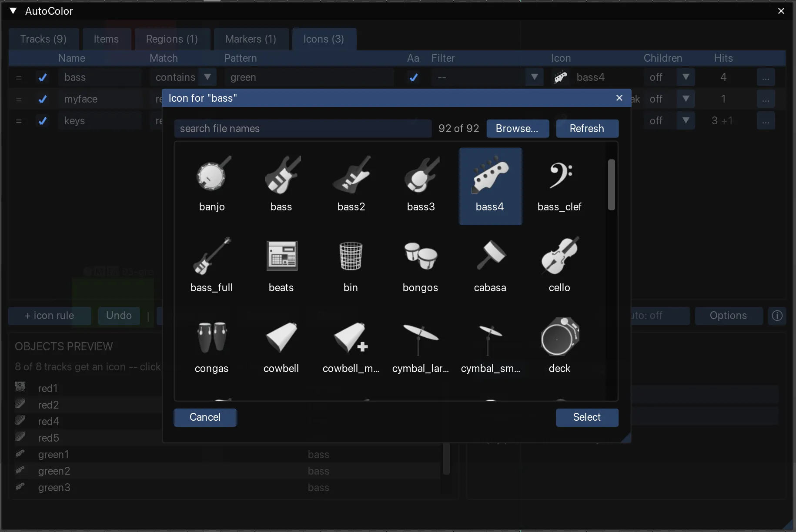Image resolution: width=796 pixels, height=532 pixels.
Task: Pick the bass guitar icon
Action: (x=281, y=186)
